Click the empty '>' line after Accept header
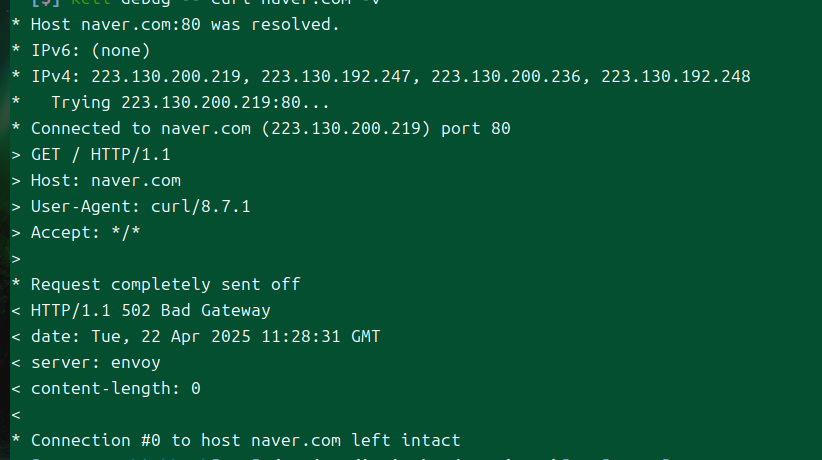 [16, 259]
